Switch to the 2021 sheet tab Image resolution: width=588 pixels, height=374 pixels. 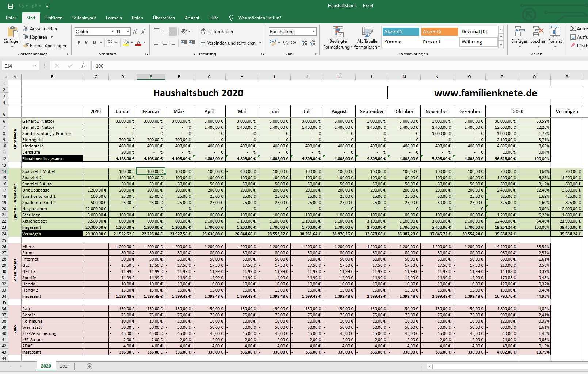point(65,366)
